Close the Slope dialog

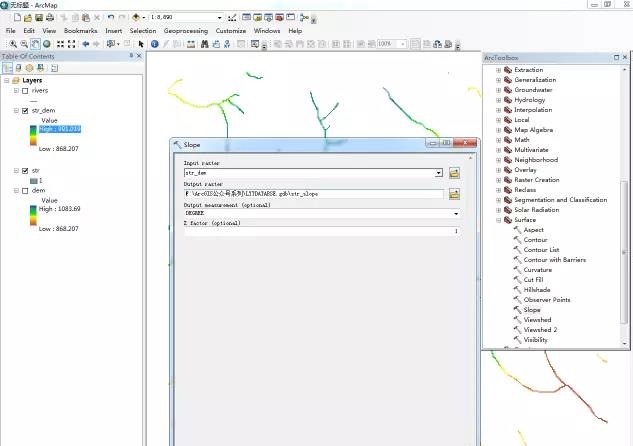pos(465,143)
